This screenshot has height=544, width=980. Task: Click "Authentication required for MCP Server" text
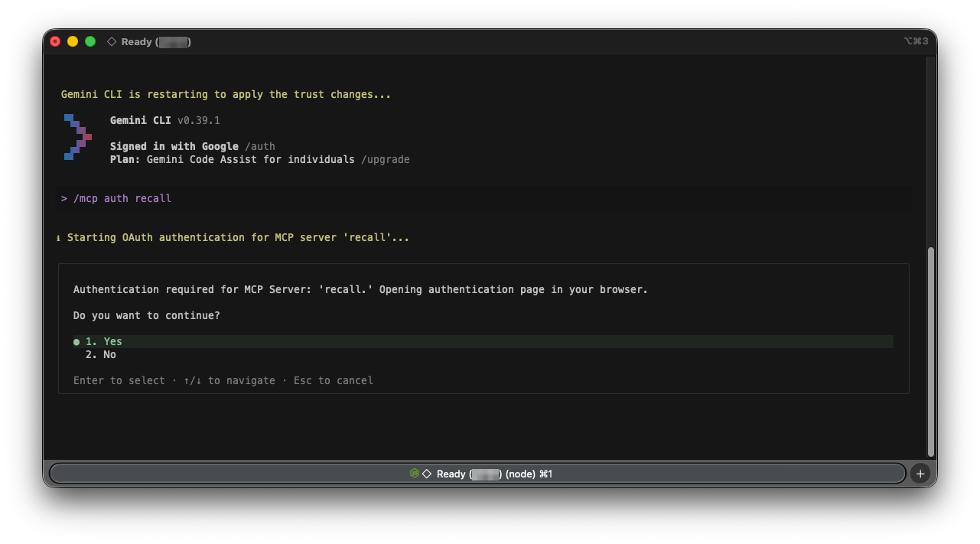(x=360, y=289)
